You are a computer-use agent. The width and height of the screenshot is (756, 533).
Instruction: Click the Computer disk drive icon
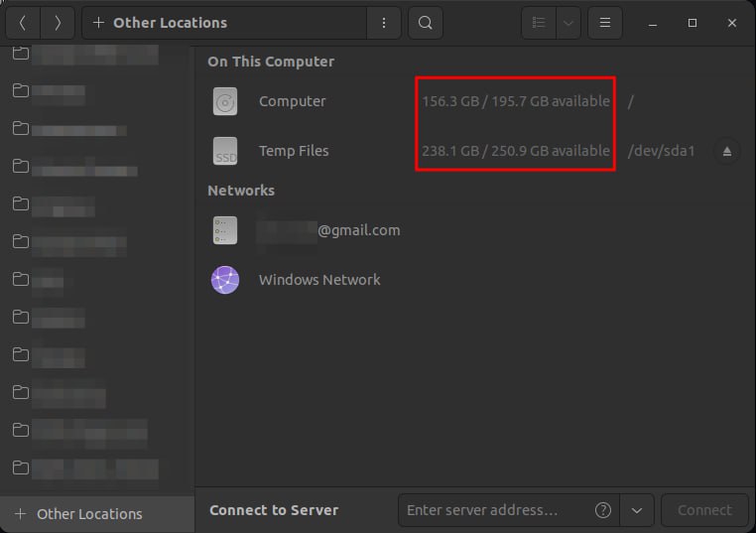tap(225, 101)
